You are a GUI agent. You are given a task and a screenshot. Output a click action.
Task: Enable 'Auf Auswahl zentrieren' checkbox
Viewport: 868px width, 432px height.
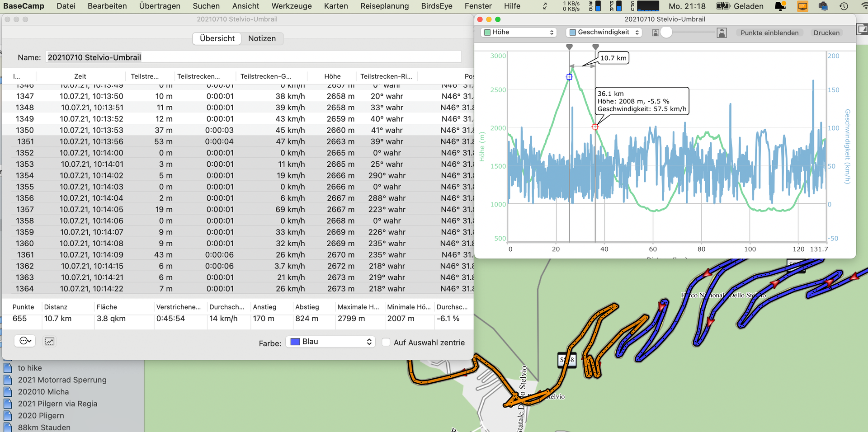pos(386,343)
